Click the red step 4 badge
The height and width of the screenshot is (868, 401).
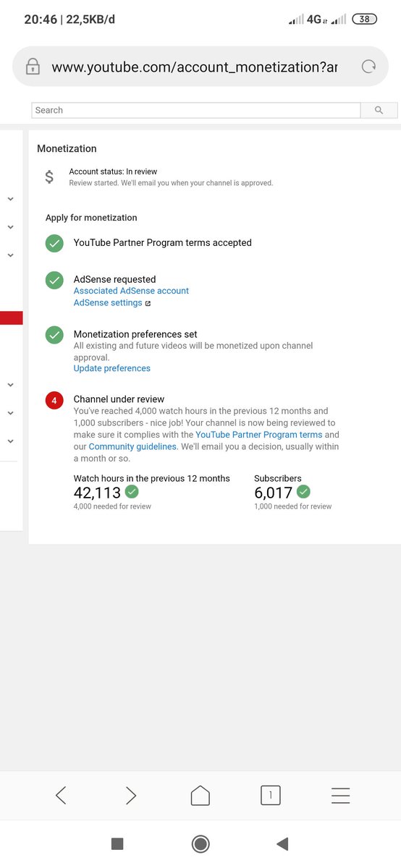pyautogui.click(x=54, y=399)
